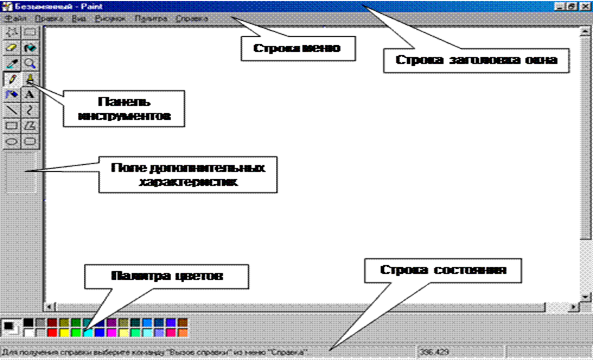Select the Eraser tool
The width and height of the screenshot is (593, 360).
(x=12, y=48)
